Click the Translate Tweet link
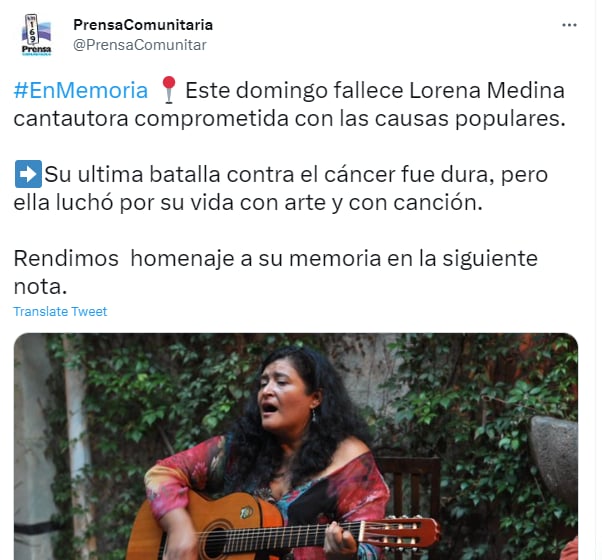The image size is (602, 560). [60, 311]
